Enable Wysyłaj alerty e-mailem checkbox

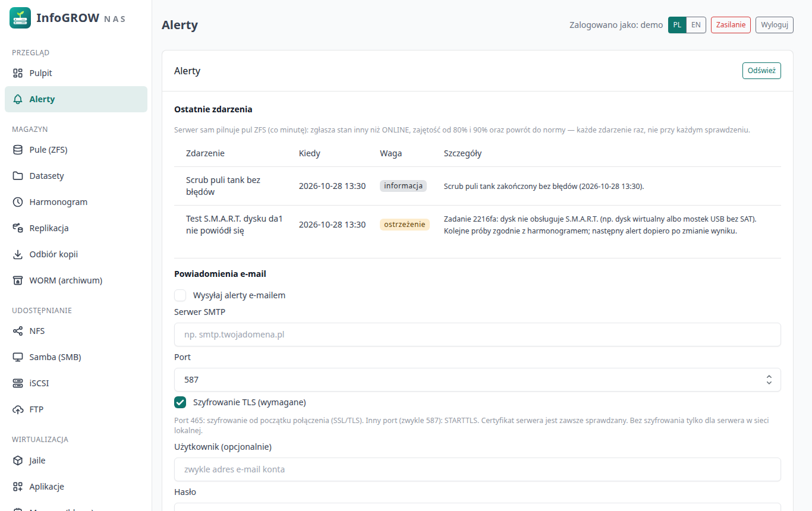pos(180,295)
